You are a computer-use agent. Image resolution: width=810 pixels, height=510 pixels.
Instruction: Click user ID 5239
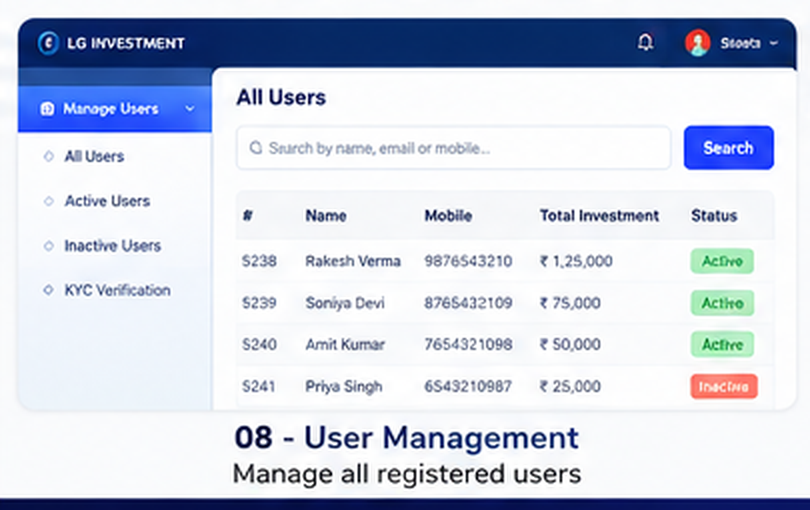[x=259, y=303]
